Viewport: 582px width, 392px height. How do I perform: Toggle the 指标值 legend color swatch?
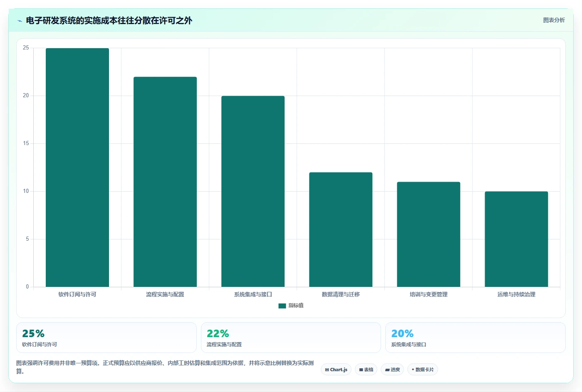tap(282, 306)
